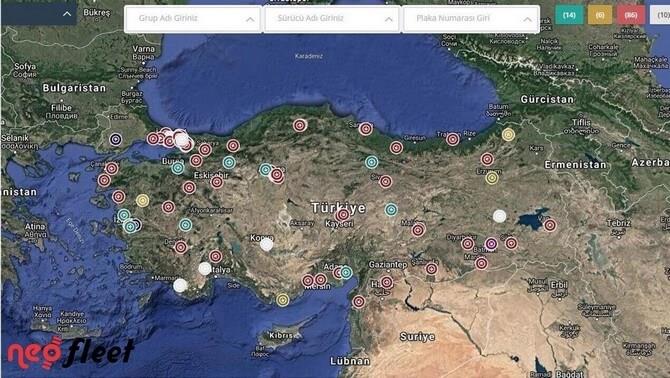
Task: Toggle the yellow (6) status filter
Action: (600, 15)
